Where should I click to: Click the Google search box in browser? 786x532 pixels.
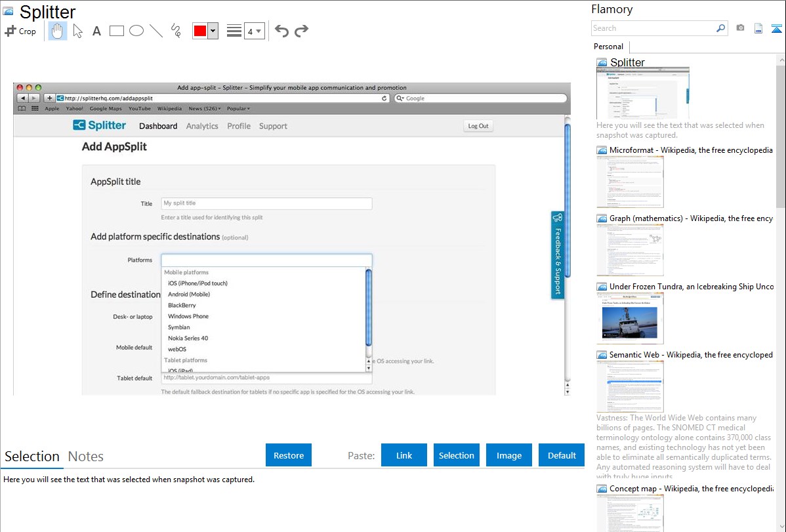[x=480, y=98]
